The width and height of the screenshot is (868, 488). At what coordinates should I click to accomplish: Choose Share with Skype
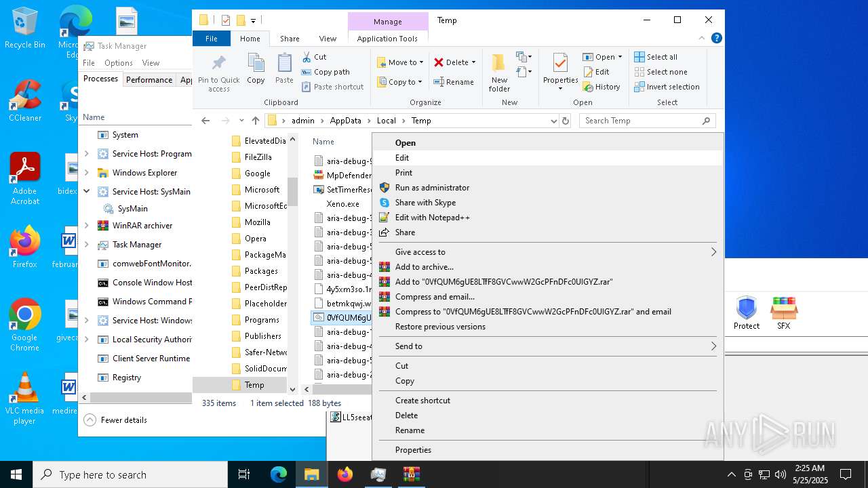point(549,203)
